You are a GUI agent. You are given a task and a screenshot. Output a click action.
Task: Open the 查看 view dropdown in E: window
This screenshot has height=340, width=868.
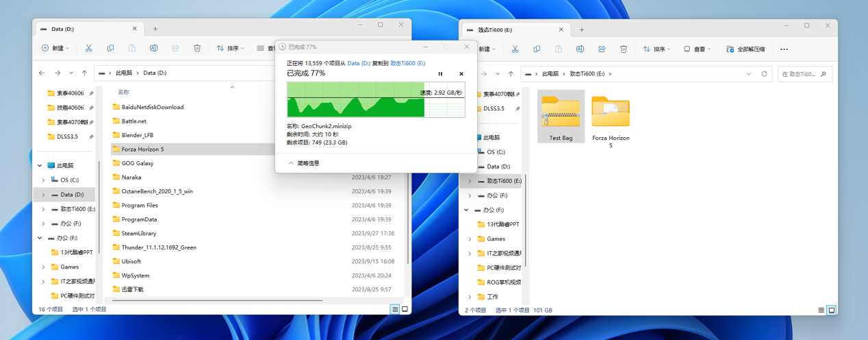tap(697, 49)
